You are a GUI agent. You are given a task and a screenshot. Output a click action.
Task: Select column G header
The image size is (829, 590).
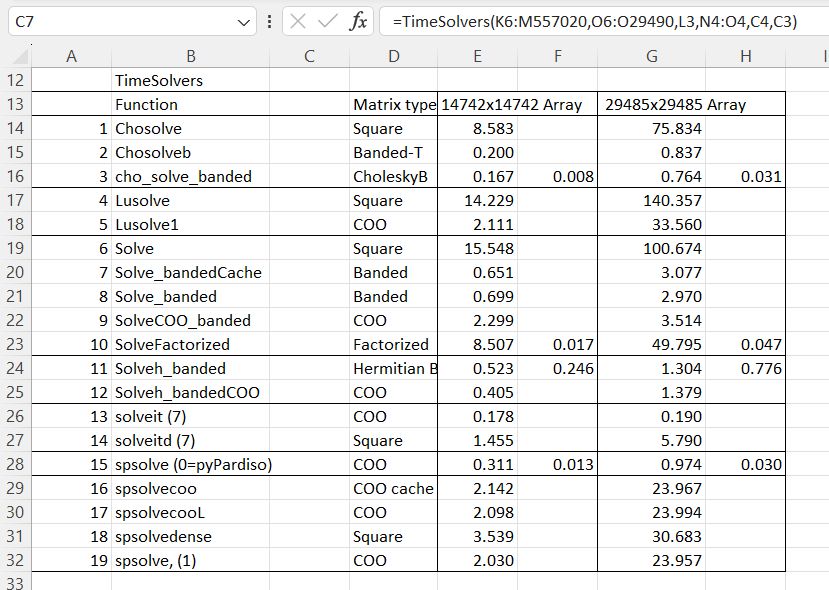[x=652, y=57]
